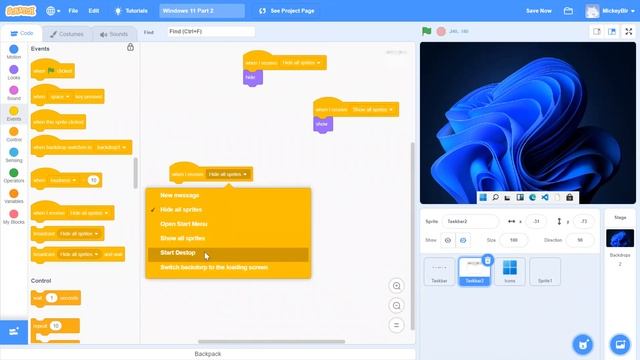Image resolution: width=640 pixels, height=360 pixels.
Task: Delete the Taskbar2 sprite with trash icon
Action: pyautogui.click(x=487, y=260)
